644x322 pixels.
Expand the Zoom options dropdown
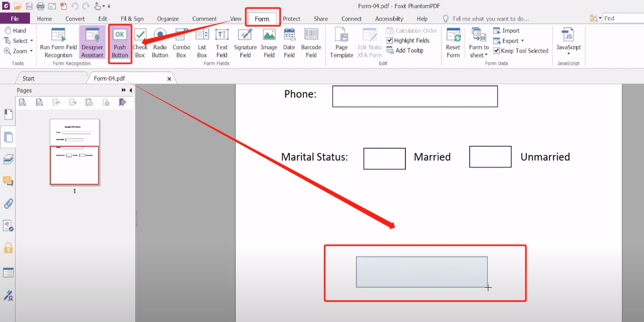click(x=32, y=51)
